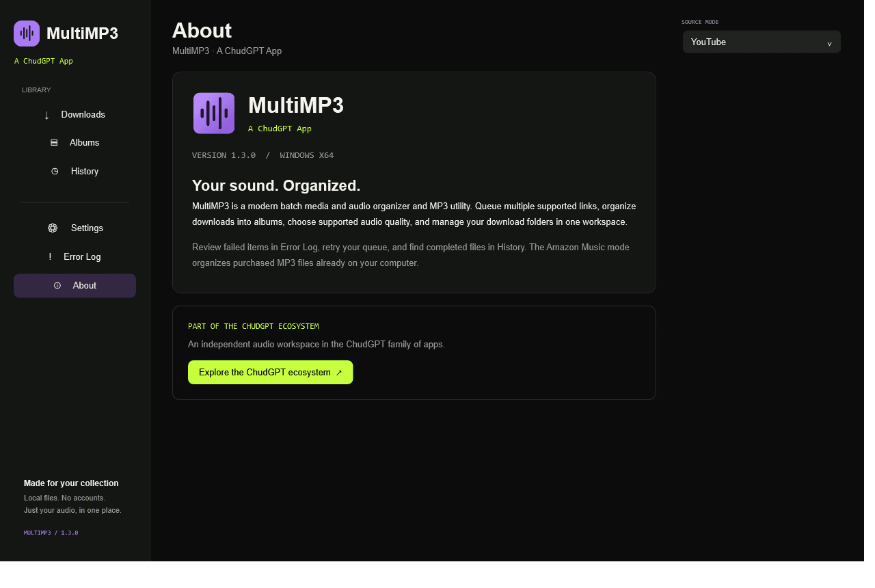Click the Settings gear icon
Viewport: 875px width, 588px height.
click(x=53, y=228)
